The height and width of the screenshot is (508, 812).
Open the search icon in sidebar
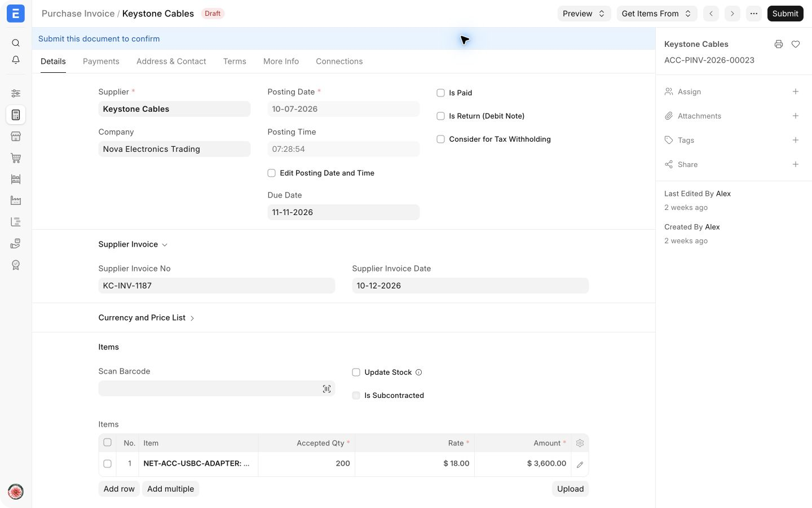[x=16, y=43]
